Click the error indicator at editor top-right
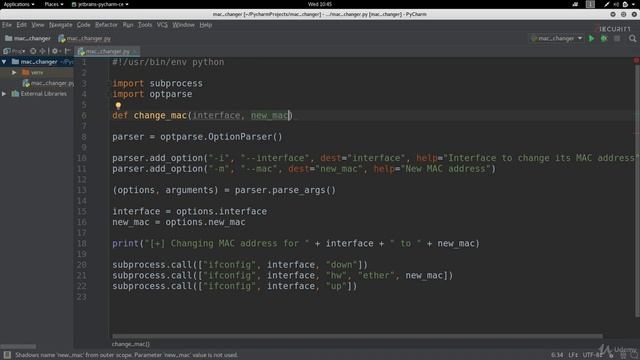 [636, 60]
